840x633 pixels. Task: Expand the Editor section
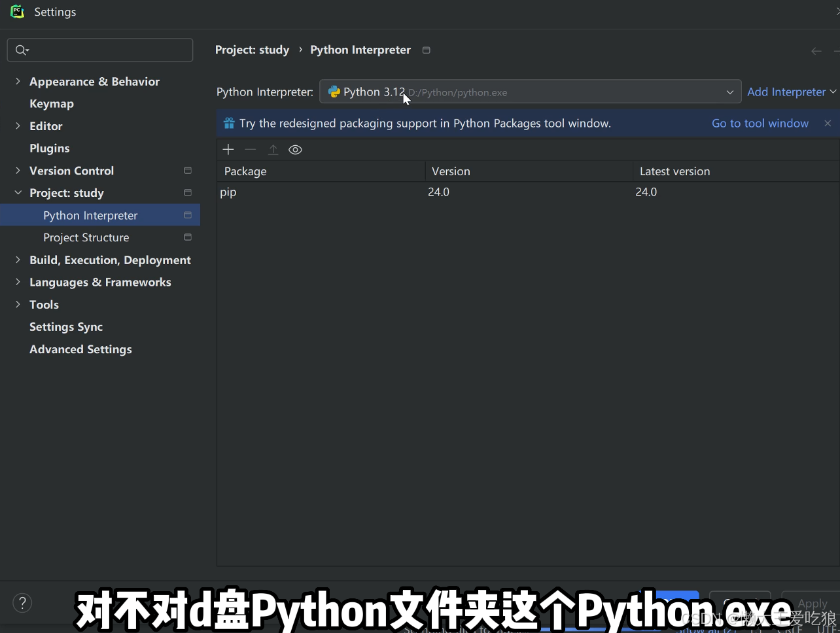click(18, 126)
